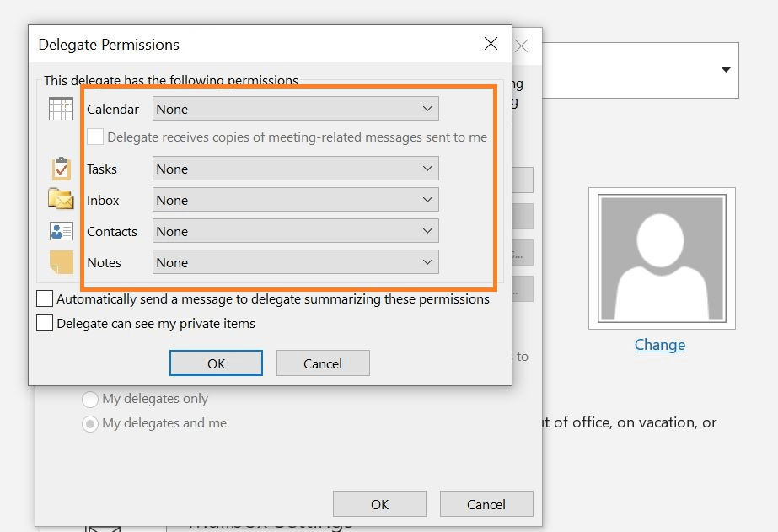Cancel the Delegate Permissions dialog
Screen dimensions: 778x532
323,363
